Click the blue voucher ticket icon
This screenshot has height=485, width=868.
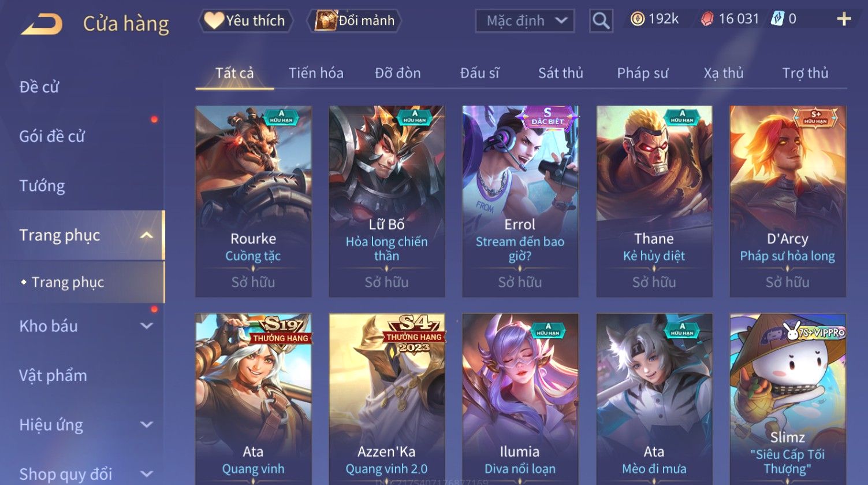[777, 19]
